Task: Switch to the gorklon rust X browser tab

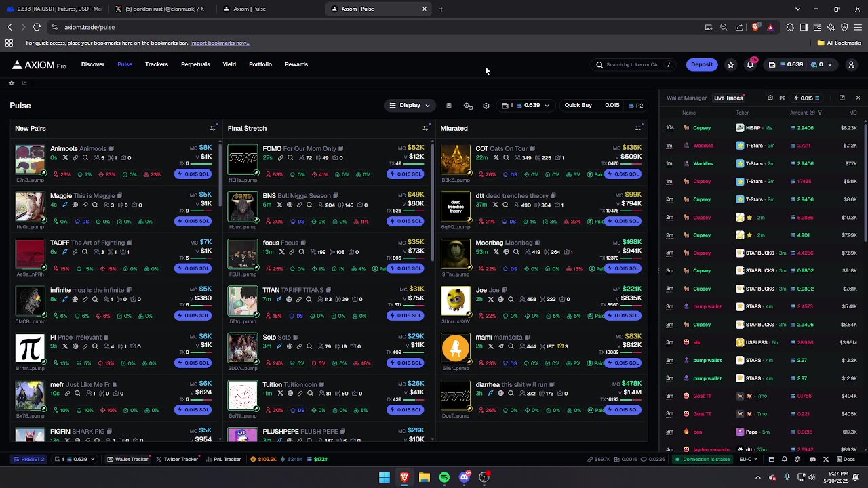Action: [x=163, y=9]
